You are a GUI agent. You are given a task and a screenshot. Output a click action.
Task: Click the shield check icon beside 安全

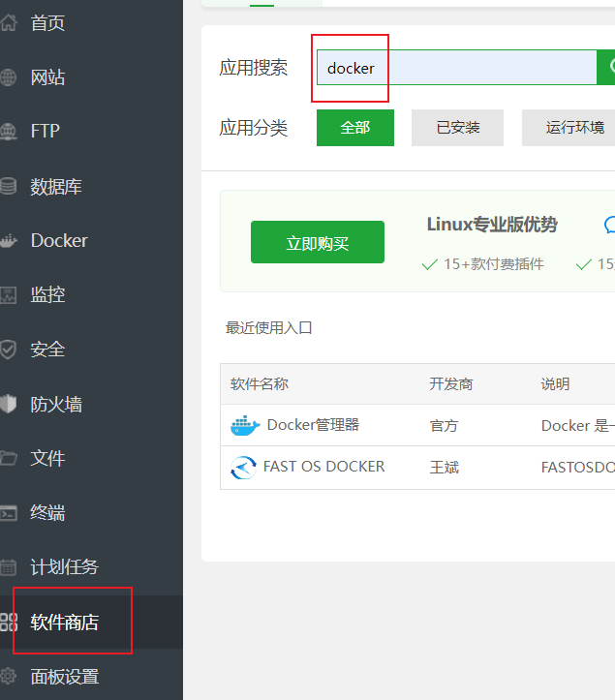coord(8,350)
